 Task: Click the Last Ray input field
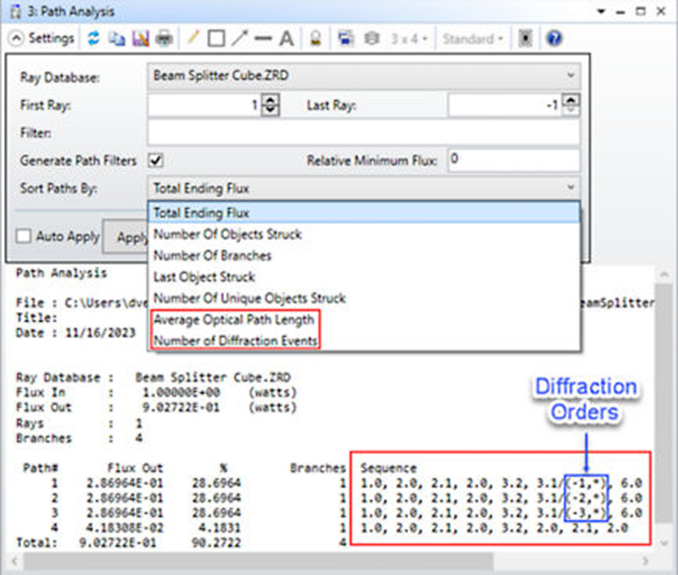click(x=504, y=105)
